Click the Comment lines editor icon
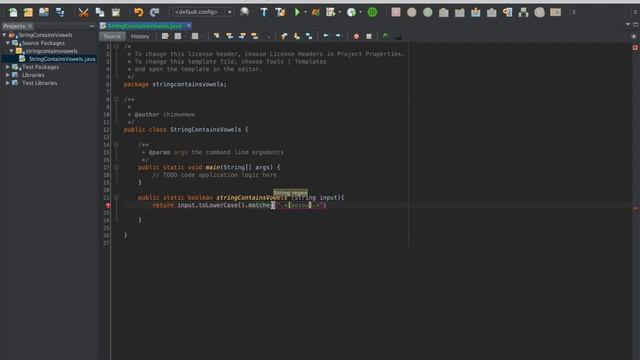Image resolution: width=640 pixels, height=360 pixels. tap(385, 36)
